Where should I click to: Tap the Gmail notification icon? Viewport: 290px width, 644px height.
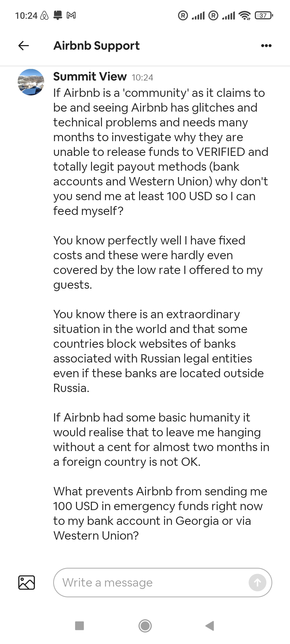pyautogui.click(x=71, y=16)
